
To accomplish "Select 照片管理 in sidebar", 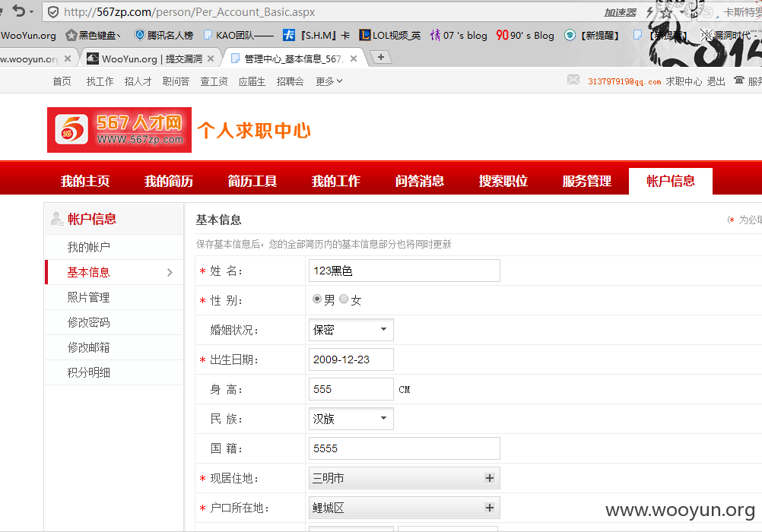I will tap(88, 297).
